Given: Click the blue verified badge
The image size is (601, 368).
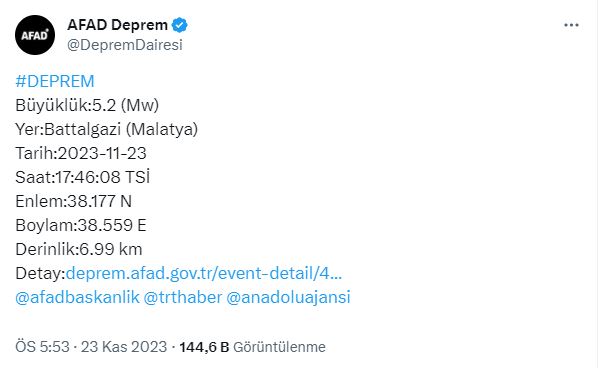Looking at the screenshot, I should tap(179, 25).
